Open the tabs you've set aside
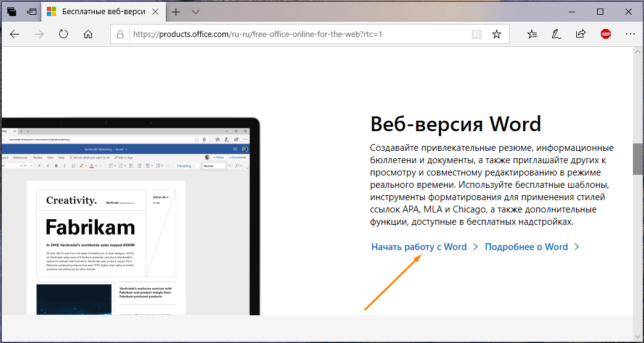 click(x=12, y=12)
